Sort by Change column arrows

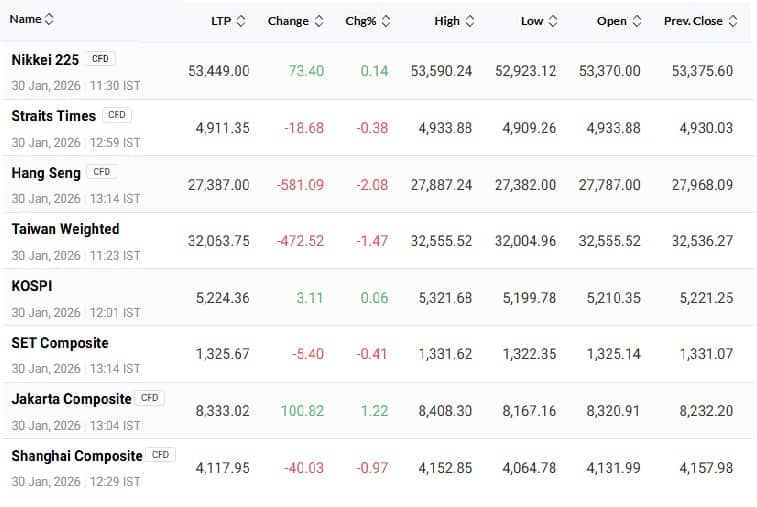click(319, 21)
